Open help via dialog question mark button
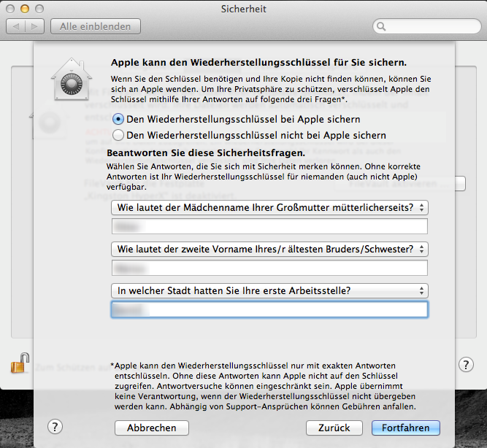The image size is (487, 448). point(55,427)
